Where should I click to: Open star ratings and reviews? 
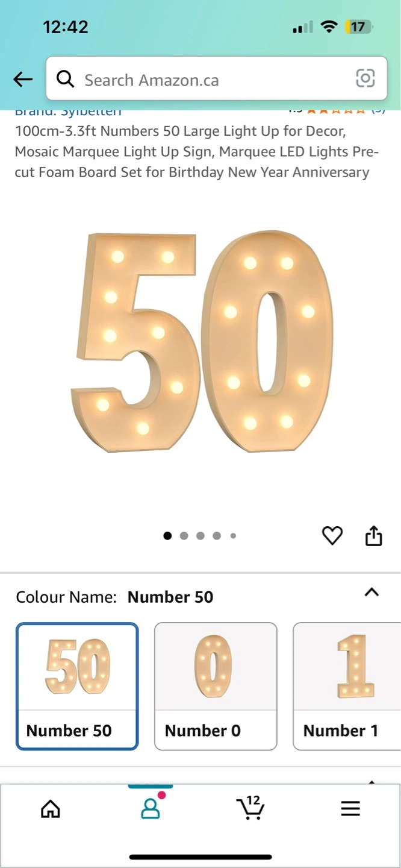336,112
